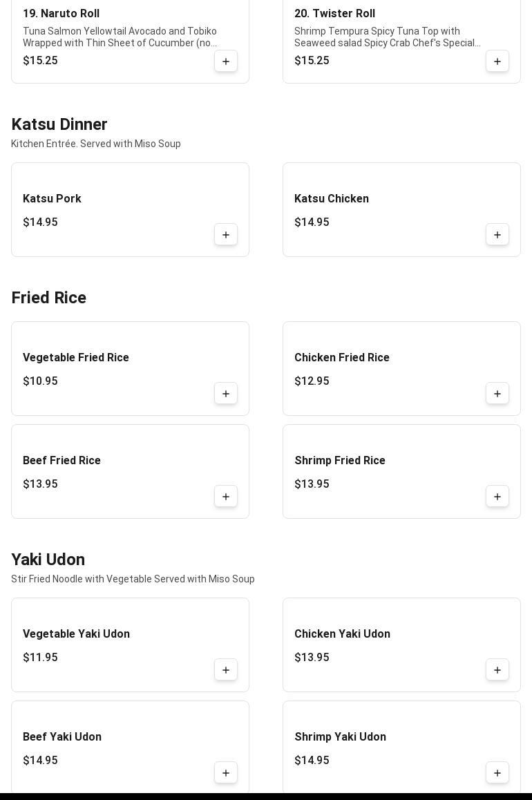
Task: Add Beef Fried Rice to order
Action: (226, 497)
